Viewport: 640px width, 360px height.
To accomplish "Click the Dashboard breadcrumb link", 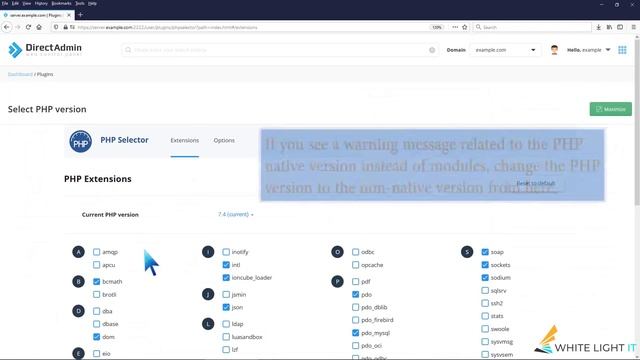I will [20, 74].
